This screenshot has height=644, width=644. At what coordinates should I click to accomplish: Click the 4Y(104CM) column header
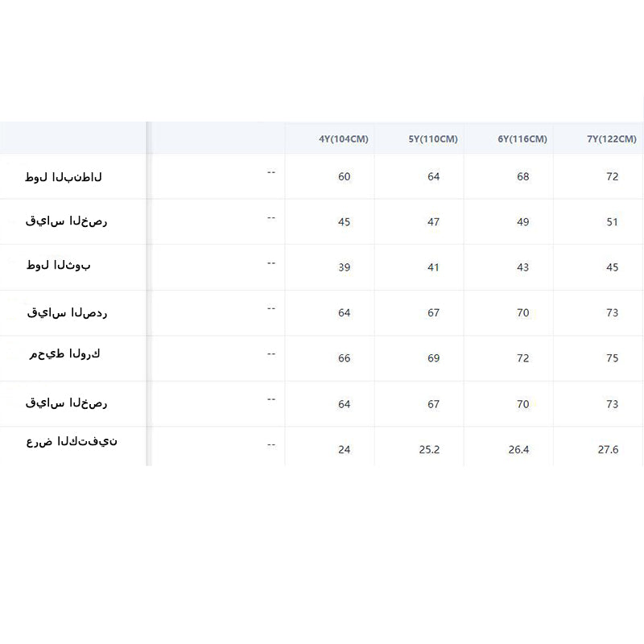coord(343,139)
